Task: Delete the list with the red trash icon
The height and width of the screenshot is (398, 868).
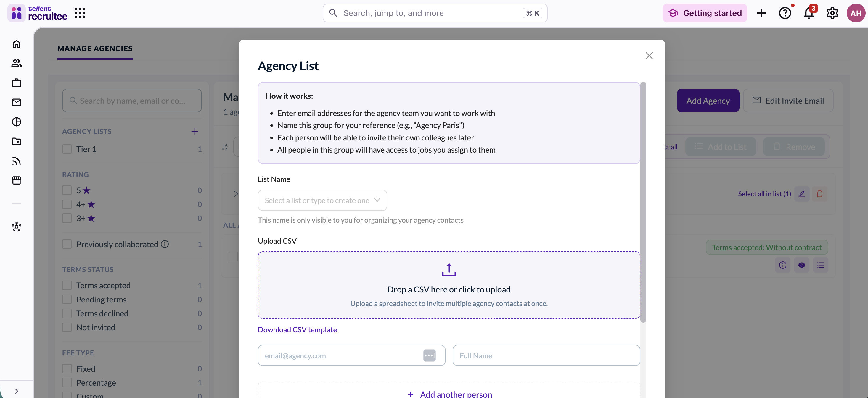Action: coord(819,194)
